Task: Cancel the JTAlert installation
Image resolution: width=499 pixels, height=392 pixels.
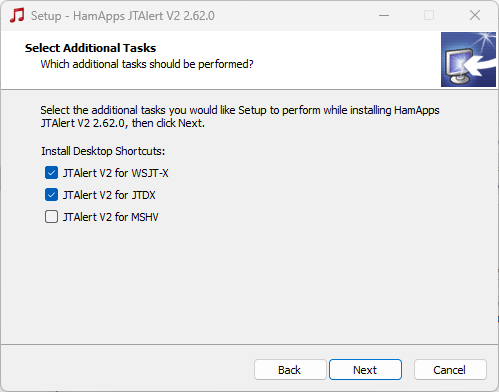Action: (450, 370)
